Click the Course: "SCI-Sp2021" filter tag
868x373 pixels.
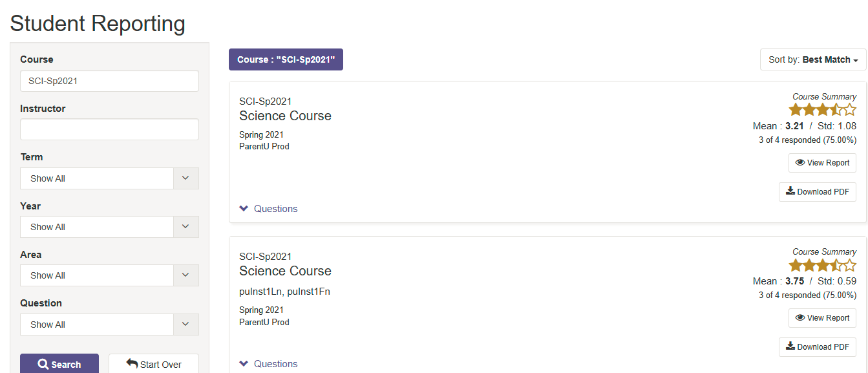pyautogui.click(x=286, y=59)
